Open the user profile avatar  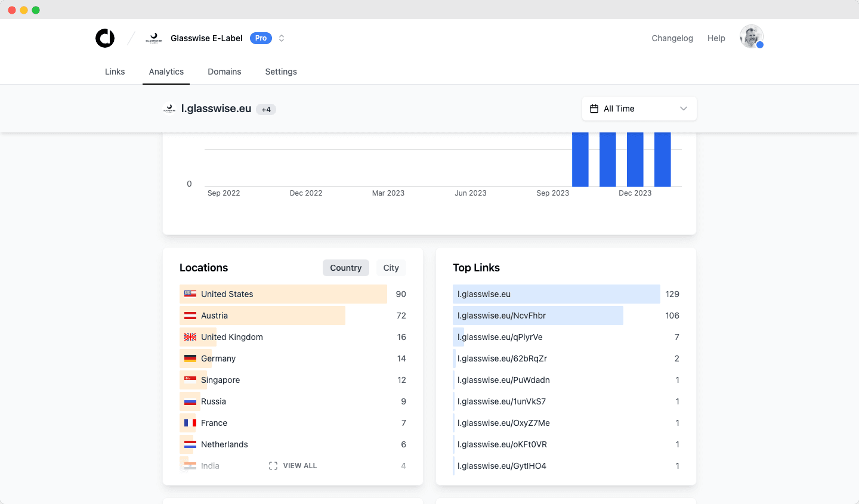click(x=751, y=36)
